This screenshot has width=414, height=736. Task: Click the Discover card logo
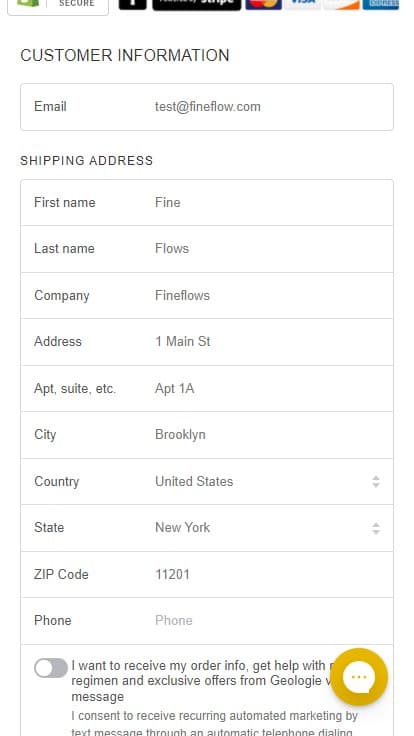pos(342,4)
